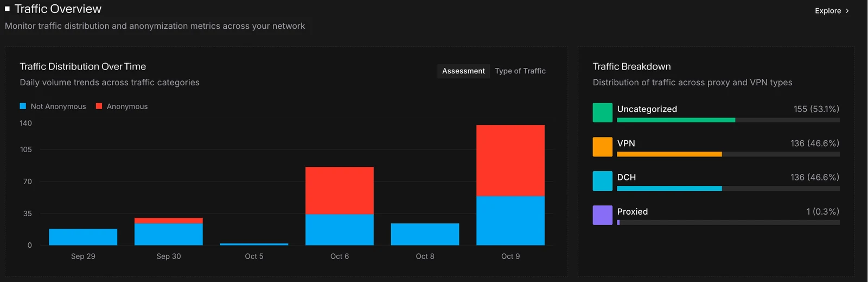Image resolution: width=868 pixels, height=282 pixels.
Task: Click the '155 (53.1%)' value
Action: pyautogui.click(x=816, y=109)
